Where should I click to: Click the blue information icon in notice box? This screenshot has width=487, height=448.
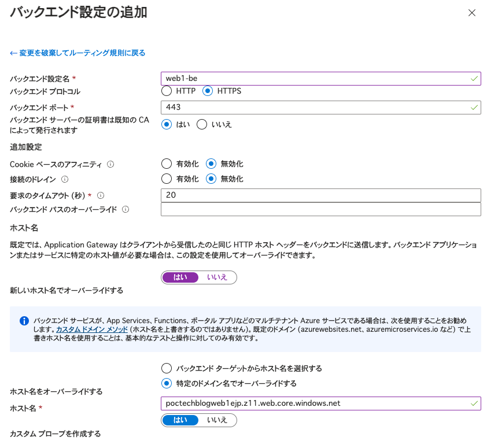pos(24,320)
